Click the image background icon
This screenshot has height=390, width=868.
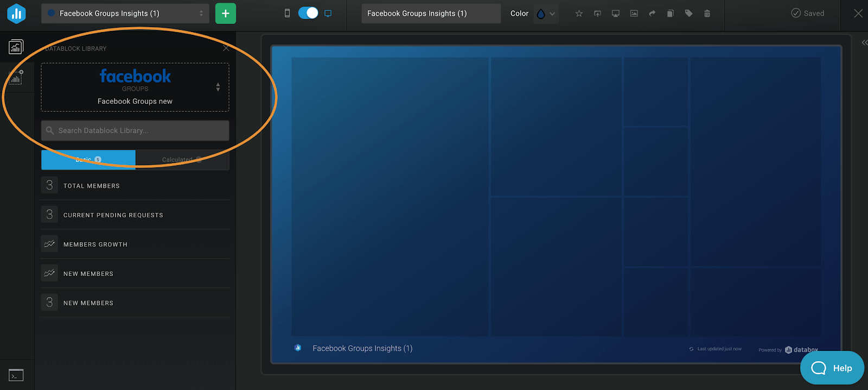click(634, 14)
